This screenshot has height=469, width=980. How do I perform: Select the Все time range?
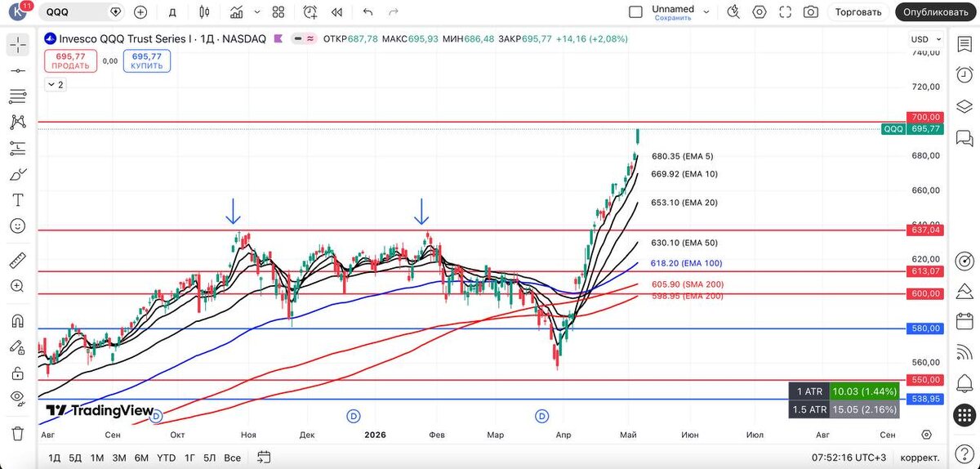pos(232,457)
